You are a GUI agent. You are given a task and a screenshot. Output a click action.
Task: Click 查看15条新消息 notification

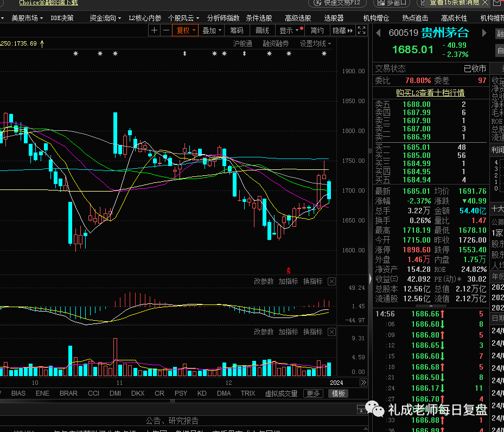(x=454, y=3)
